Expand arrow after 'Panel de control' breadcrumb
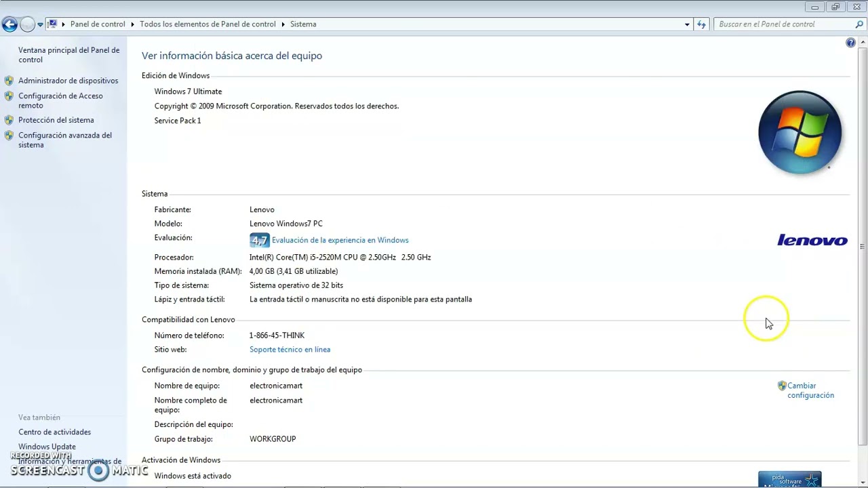Image resolution: width=868 pixels, height=488 pixels. [132, 24]
